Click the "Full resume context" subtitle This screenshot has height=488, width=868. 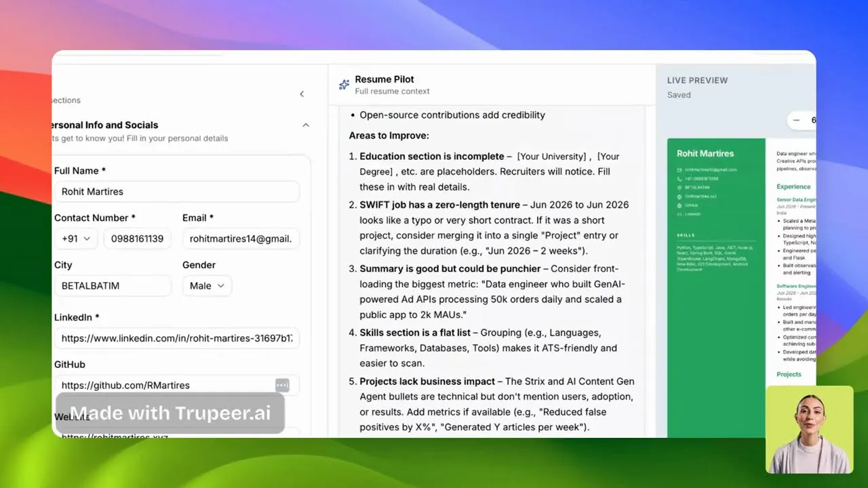pyautogui.click(x=392, y=91)
